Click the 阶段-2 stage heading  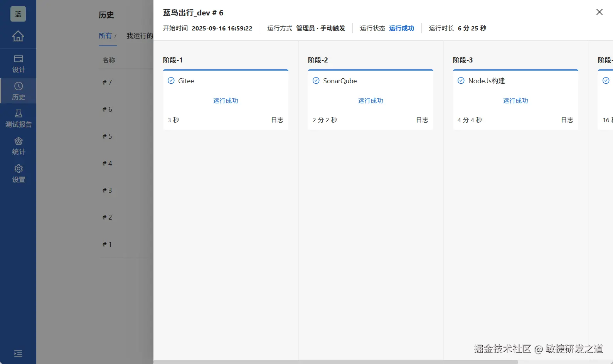coord(318,60)
